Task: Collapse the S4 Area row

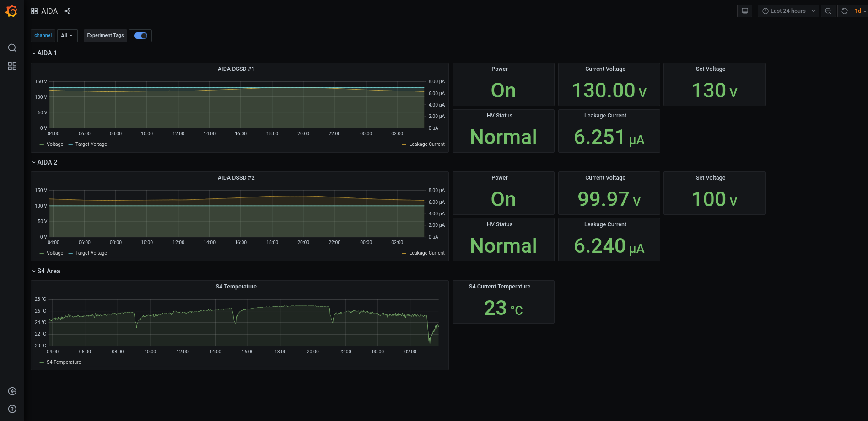Action: tap(46, 271)
